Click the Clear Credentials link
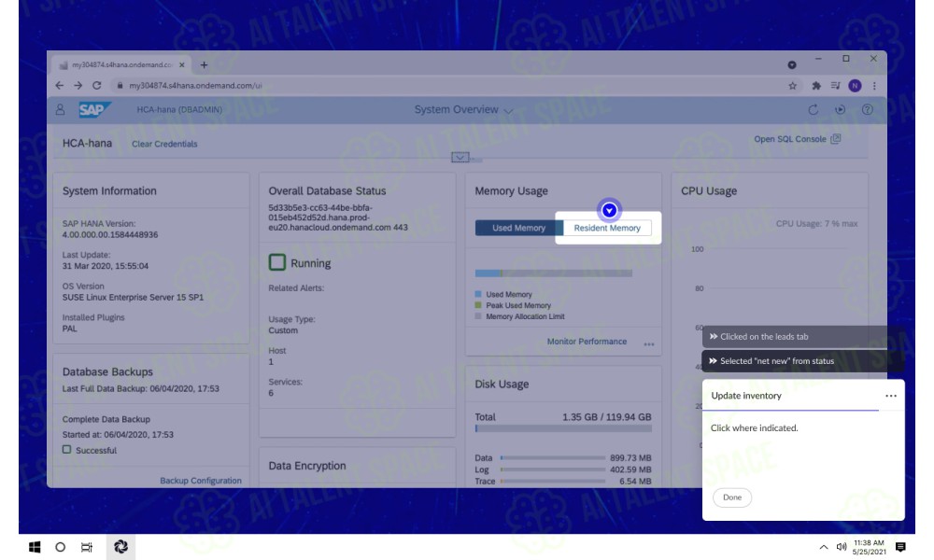The height and width of the screenshot is (560, 934). click(x=164, y=144)
